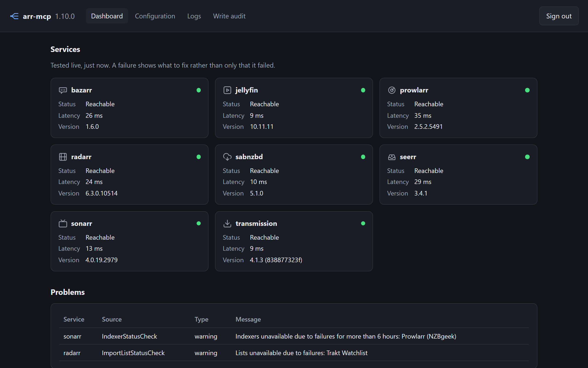Select the seerr service name
The width and height of the screenshot is (588, 368).
[408, 157]
